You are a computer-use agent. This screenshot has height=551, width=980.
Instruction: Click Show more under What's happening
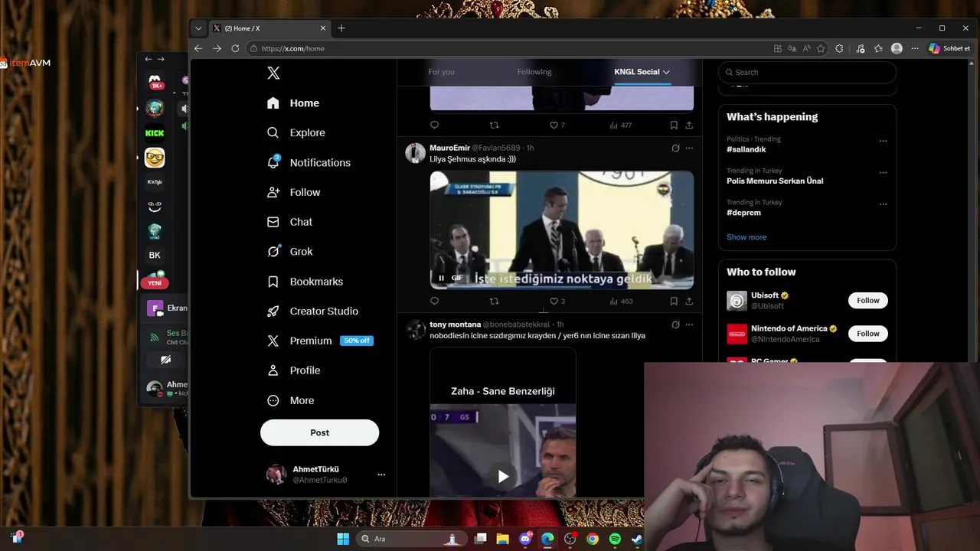click(746, 237)
